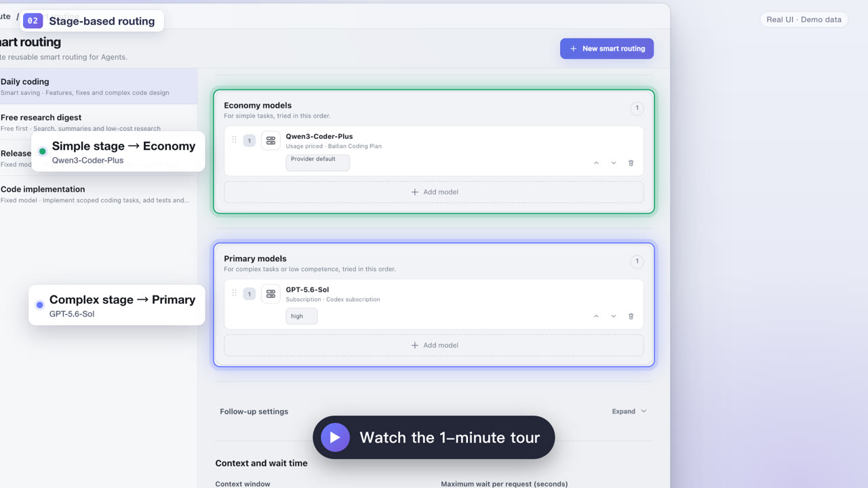The height and width of the screenshot is (488, 868).
Task: Expand the Follow-up settings section
Action: (x=629, y=411)
